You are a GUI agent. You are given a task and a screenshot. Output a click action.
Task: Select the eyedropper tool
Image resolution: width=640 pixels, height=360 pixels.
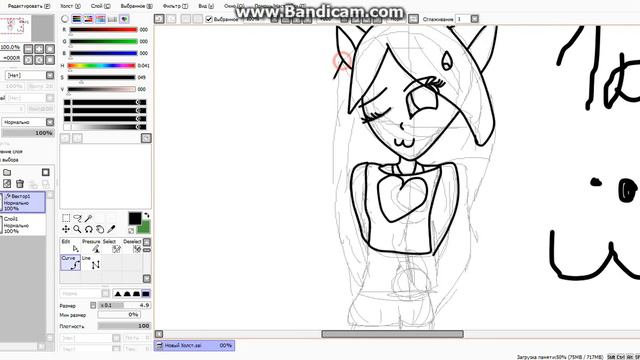(x=111, y=229)
